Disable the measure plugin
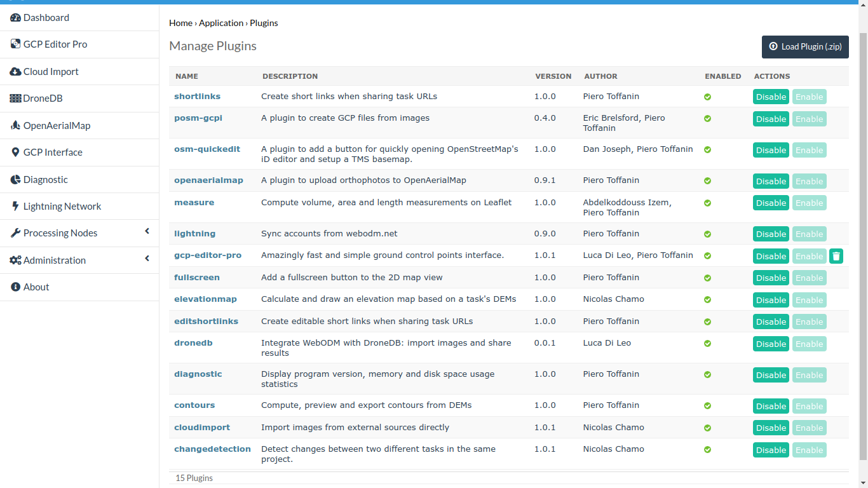Viewport: 868px width, 488px height. (x=771, y=203)
